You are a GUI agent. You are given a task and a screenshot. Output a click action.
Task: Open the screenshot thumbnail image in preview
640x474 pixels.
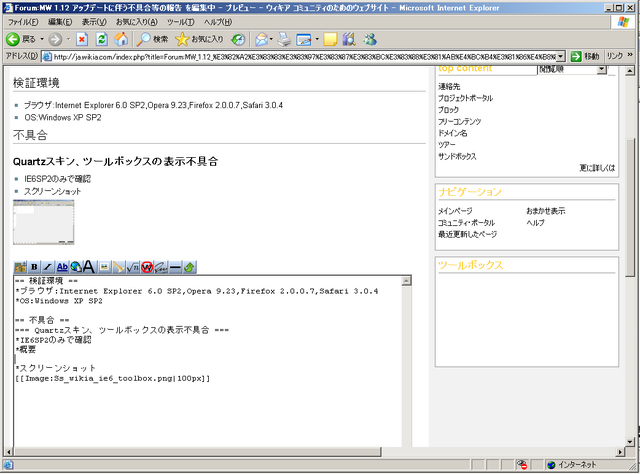coord(44,222)
